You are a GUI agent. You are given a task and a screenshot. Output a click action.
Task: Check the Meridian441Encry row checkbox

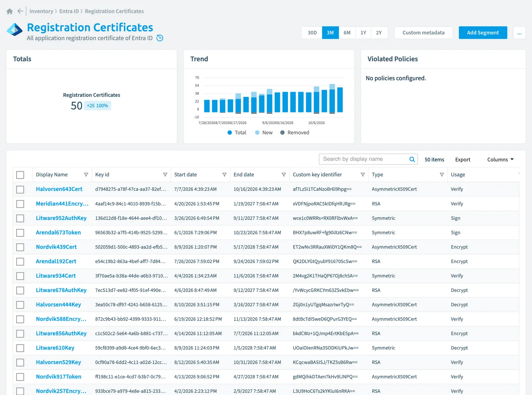tap(20, 204)
